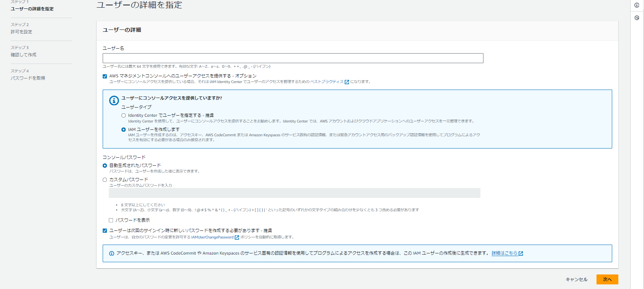This screenshot has width=644, height=289.
Task: Choose 自動生成されたパスワード option
Action: (105, 165)
